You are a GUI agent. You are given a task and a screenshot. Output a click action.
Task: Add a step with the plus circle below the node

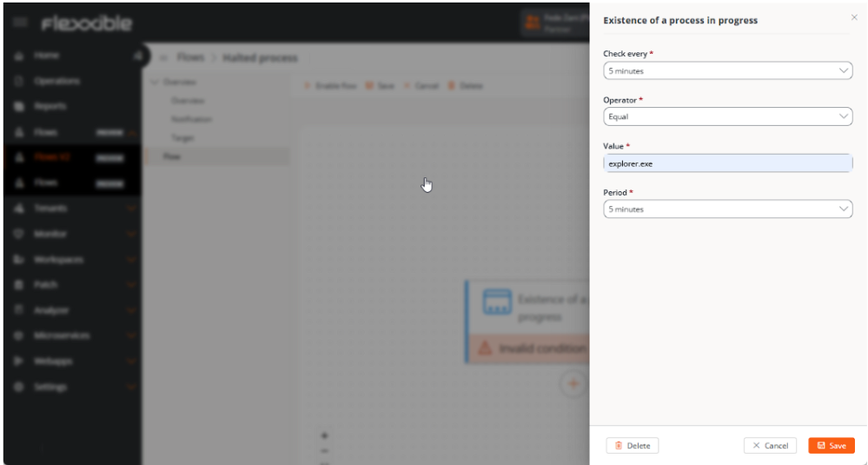(x=573, y=383)
